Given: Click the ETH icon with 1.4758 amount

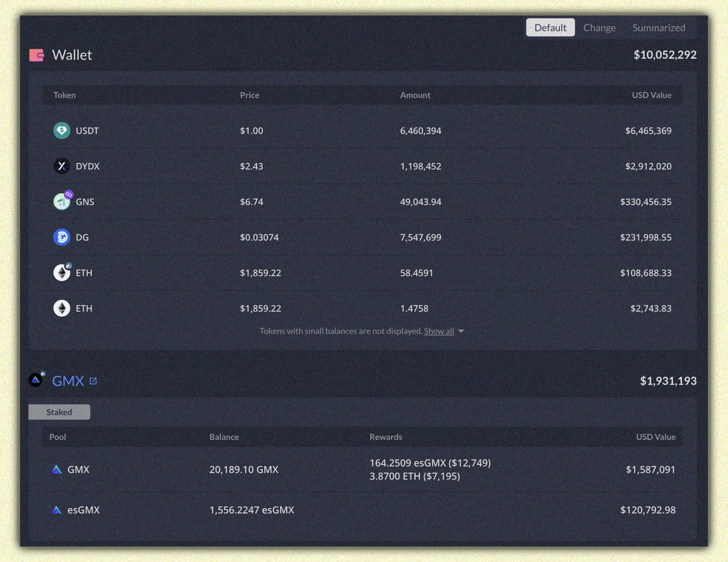Looking at the screenshot, I should tap(61, 308).
